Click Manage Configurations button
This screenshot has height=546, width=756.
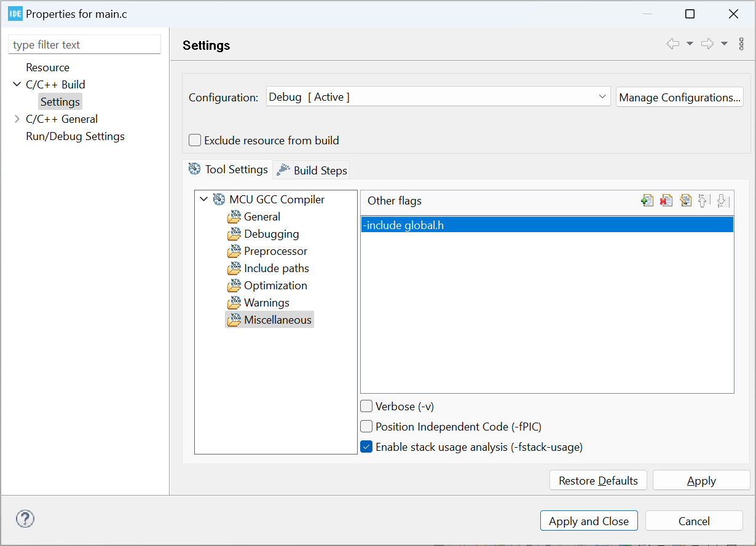(680, 97)
